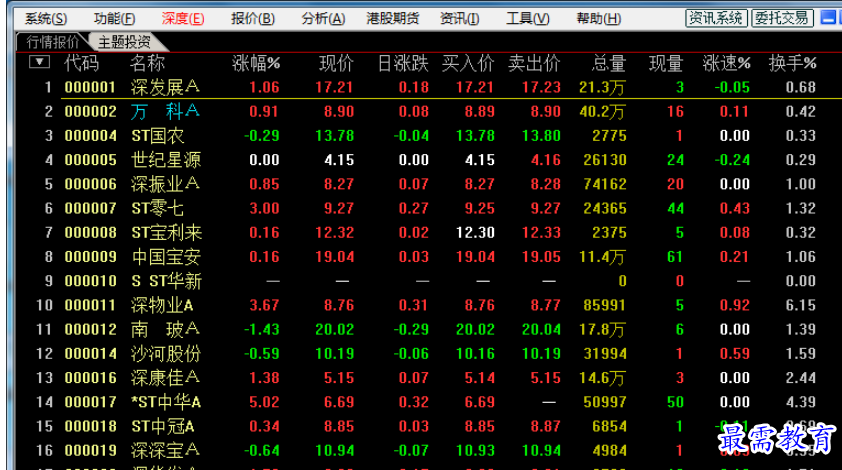
Task: Select stock 深康佳A
Action: click(165, 378)
